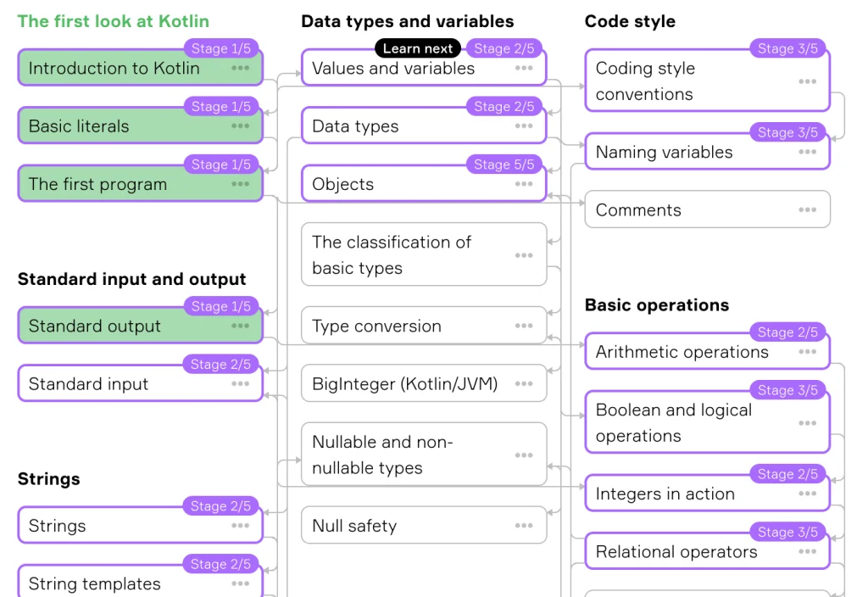Click three dots on Standard input card
Image resolution: width=868 pixels, height=597 pixels.
(x=241, y=384)
